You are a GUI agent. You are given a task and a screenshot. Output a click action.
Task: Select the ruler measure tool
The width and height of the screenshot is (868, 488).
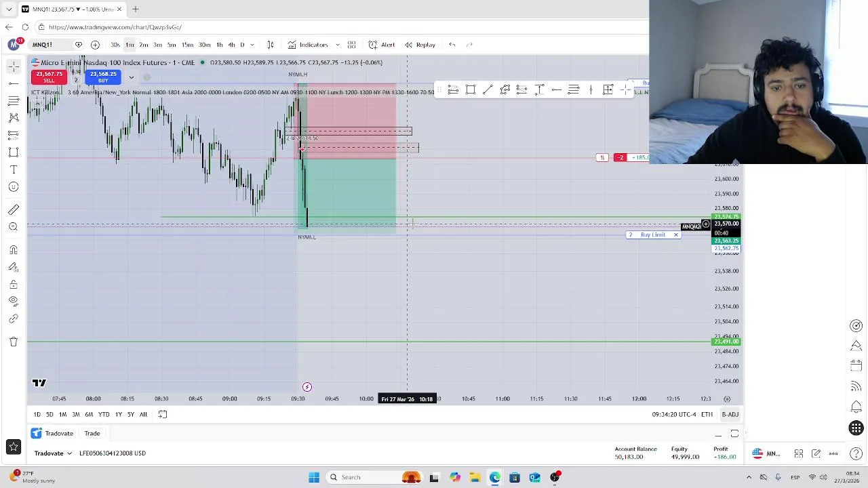pyautogui.click(x=14, y=209)
